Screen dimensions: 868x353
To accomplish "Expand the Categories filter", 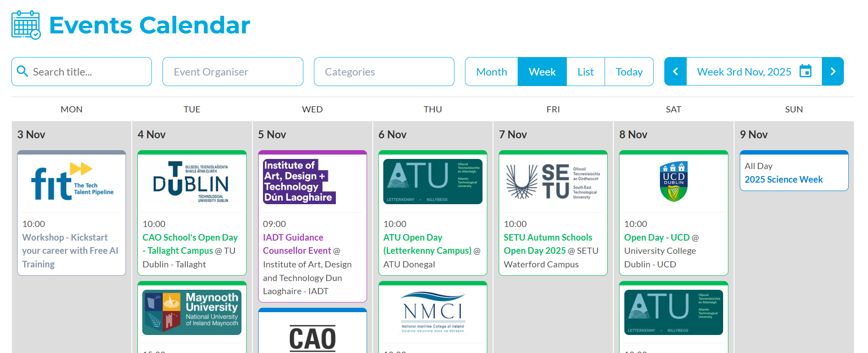I will coord(384,72).
